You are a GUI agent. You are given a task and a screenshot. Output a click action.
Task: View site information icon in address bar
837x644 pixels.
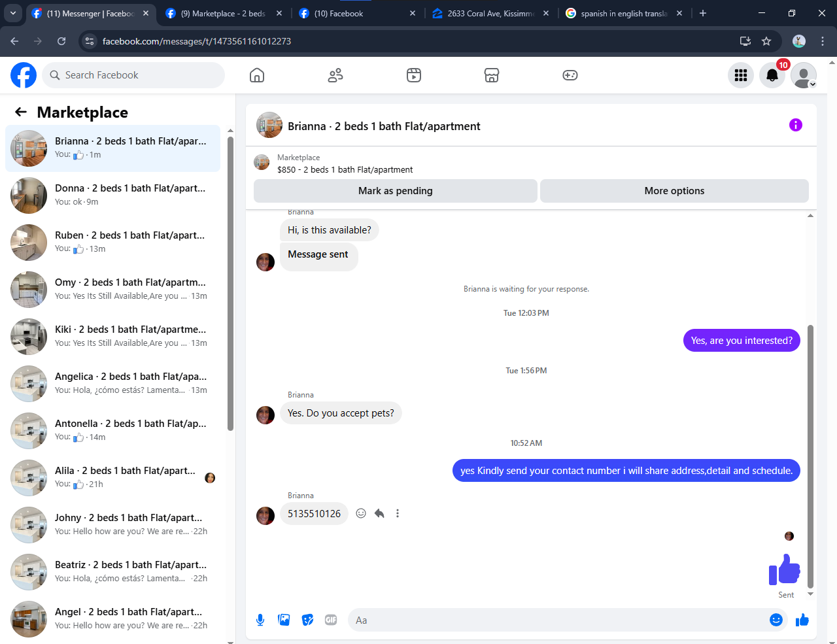tap(90, 41)
